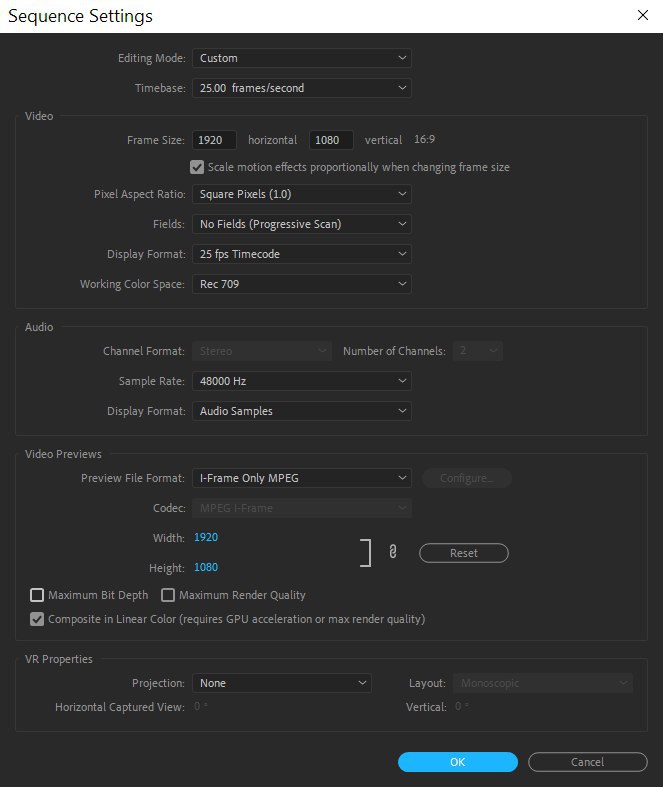Click the preview Height value 1080
663x787 pixels.
click(206, 568)
